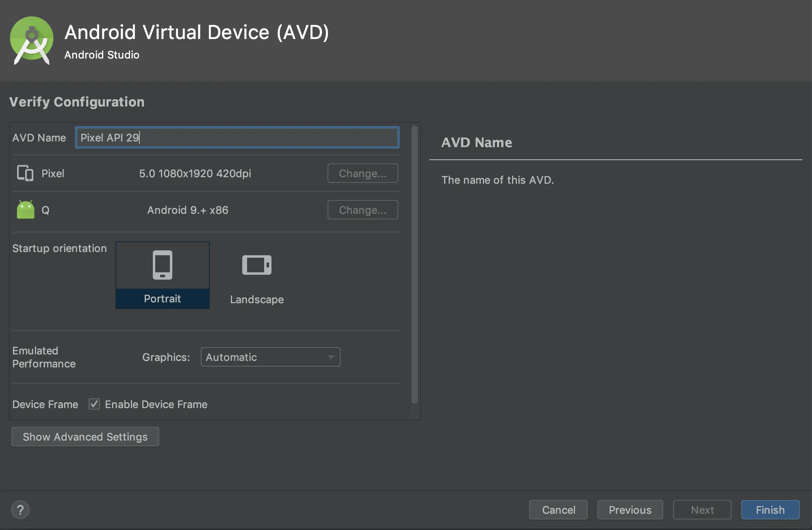This screenshot has width=812, height=530.
Task: Click the portrait phone icon
Action: pos(162,265)
